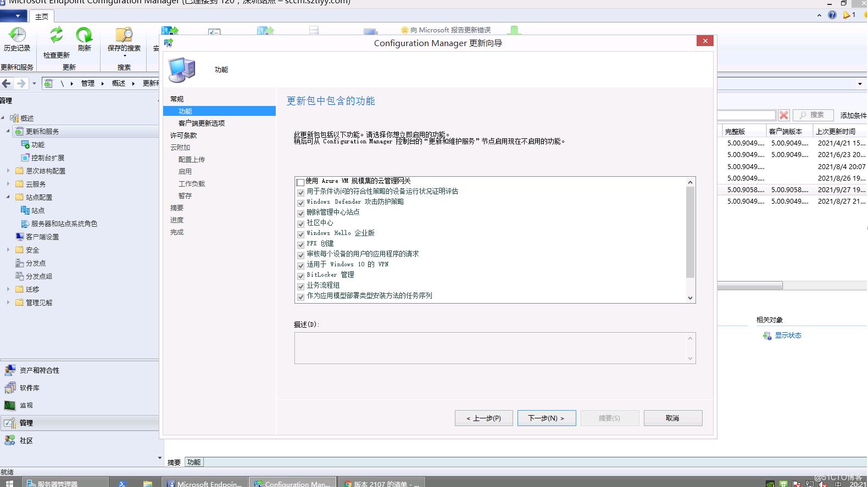Toggle 社区中心 checkbox

301,223
